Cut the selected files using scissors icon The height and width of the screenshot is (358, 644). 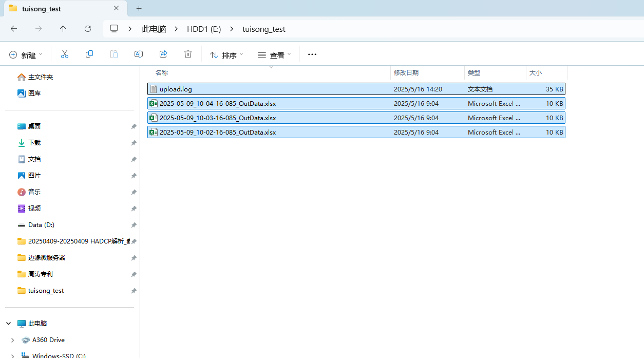click(x=64, y=53)
